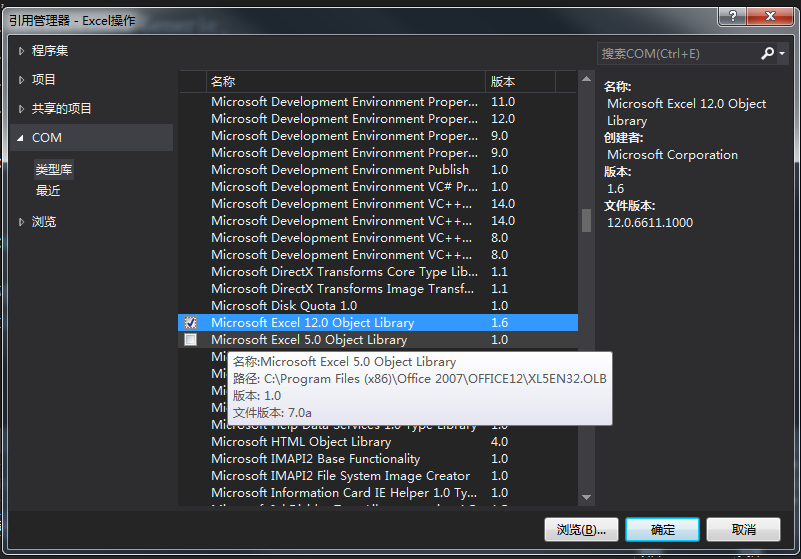The width and height of the screenshot is (801, 559).
Task: Confirm with the 确定 button
Action: [x=663, y=529]
